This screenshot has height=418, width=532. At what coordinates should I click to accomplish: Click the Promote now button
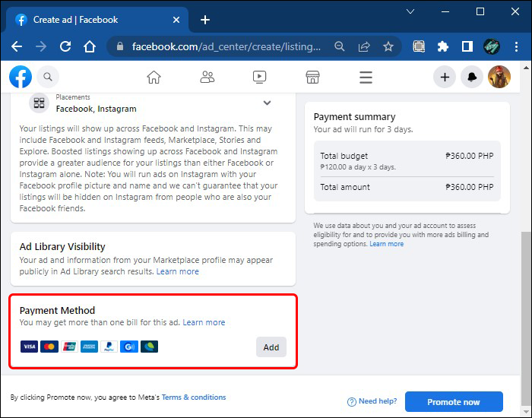[454, 402]
